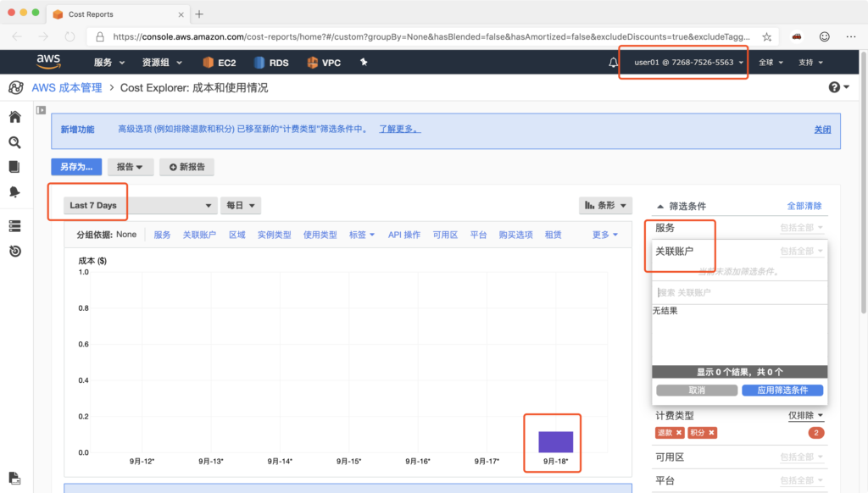Group by 平台
The image size is (868, 493).
[478, 235]
